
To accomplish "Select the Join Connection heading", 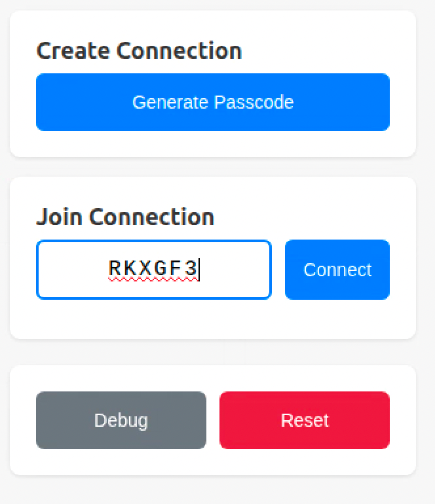I will (125, 217).
